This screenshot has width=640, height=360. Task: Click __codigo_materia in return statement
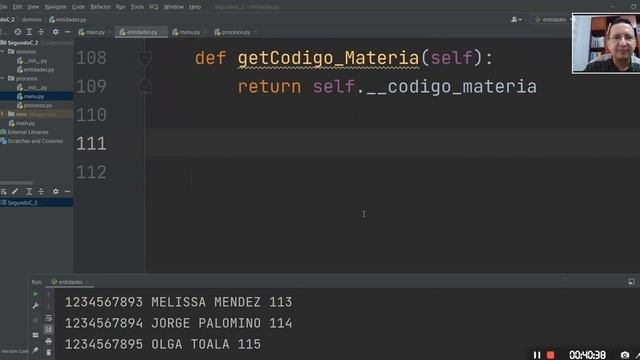pos(451,87)
